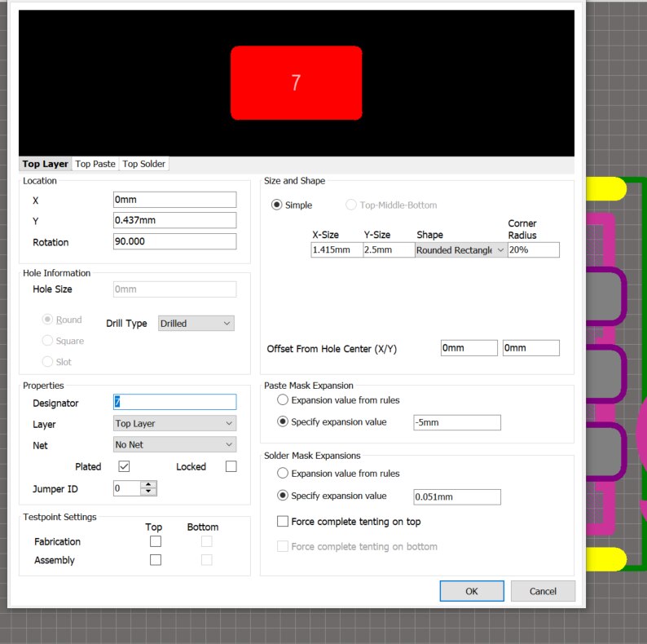This screenshot has height=644, width=647.
Task: Enable Fabrication testpoint on Top
Action: pos(156,541)
